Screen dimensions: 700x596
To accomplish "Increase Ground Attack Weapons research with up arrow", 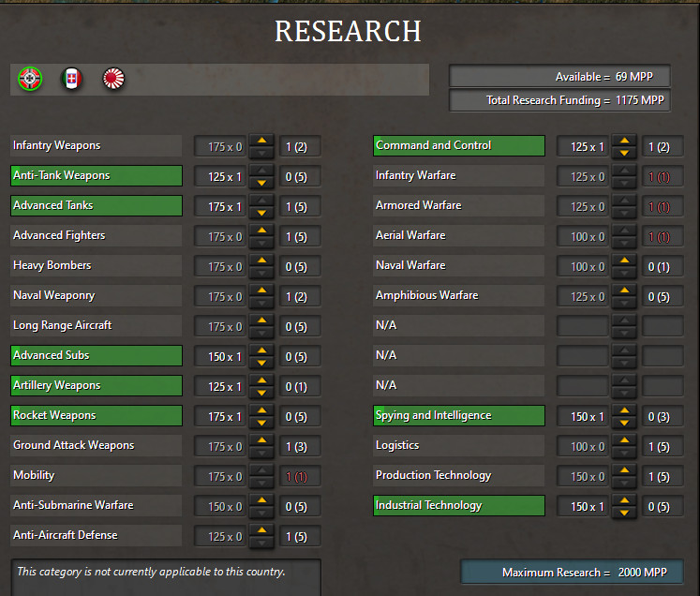I will click(262, 440).
